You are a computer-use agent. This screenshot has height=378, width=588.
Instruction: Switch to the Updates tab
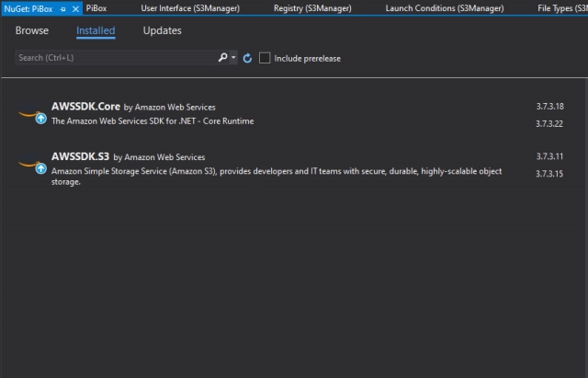pos(162,30)
